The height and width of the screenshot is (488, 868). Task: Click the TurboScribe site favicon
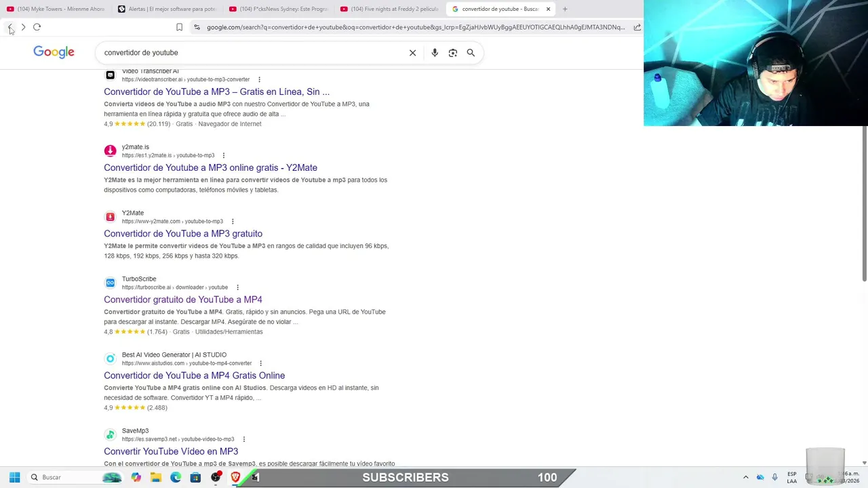[x=110, y=283]
